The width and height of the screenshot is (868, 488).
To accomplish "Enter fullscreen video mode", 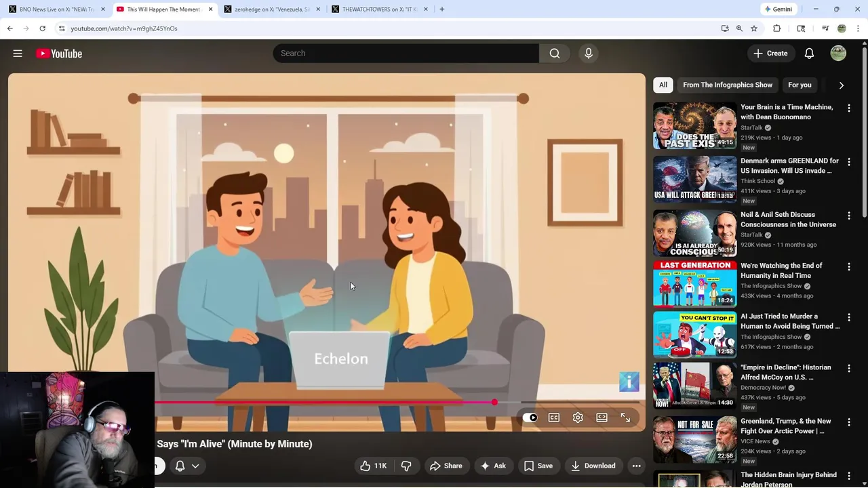I will (625, 418).
